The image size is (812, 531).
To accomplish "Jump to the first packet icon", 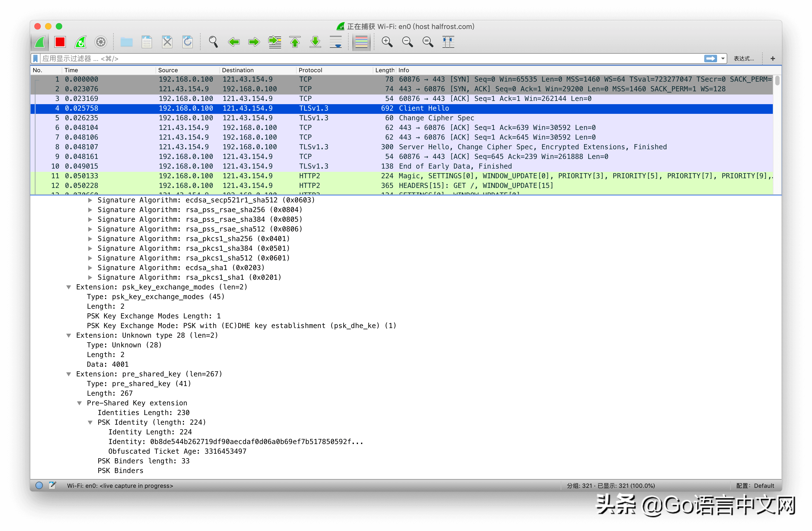I will coord(295,42).
